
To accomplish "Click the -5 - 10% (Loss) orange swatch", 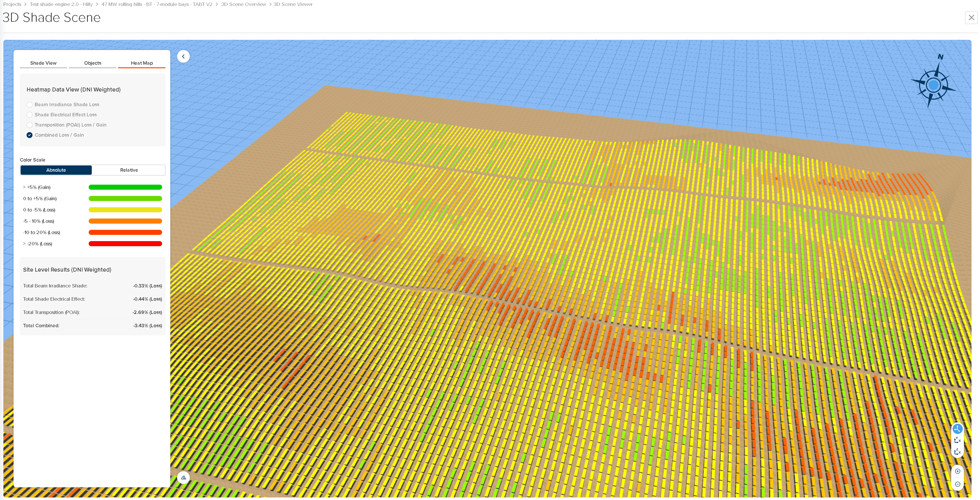I will tap(125, 221).
